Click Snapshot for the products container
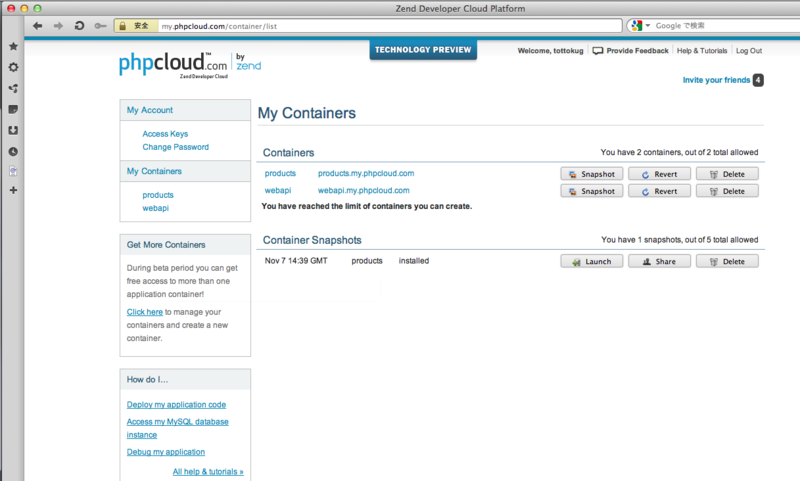800x481 pixels. click(x=592, y=174)
